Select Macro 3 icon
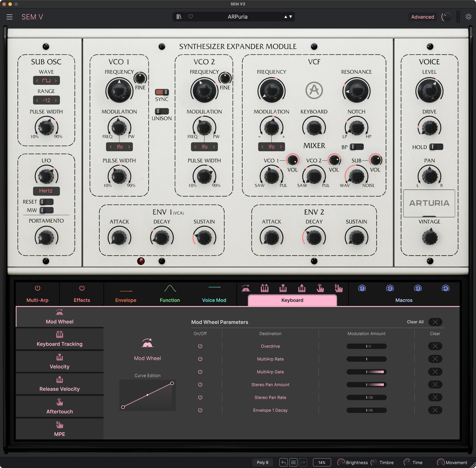The image size is (476, 468). click(x=418, y=288)
